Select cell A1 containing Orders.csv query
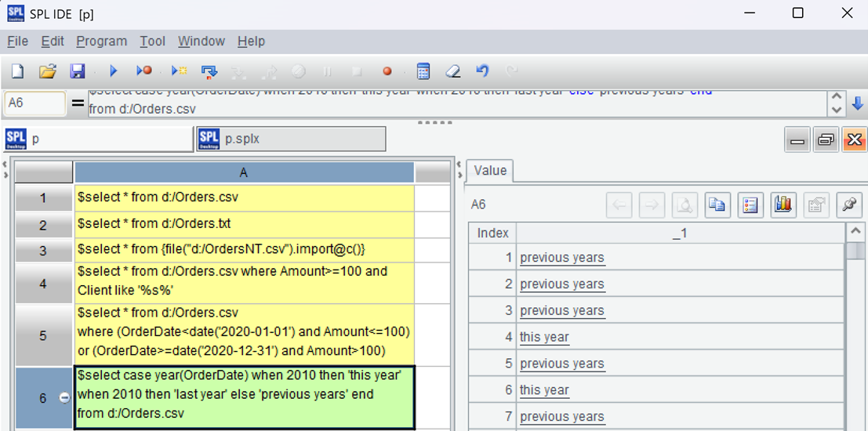868x431 pixels. (243, 197)
